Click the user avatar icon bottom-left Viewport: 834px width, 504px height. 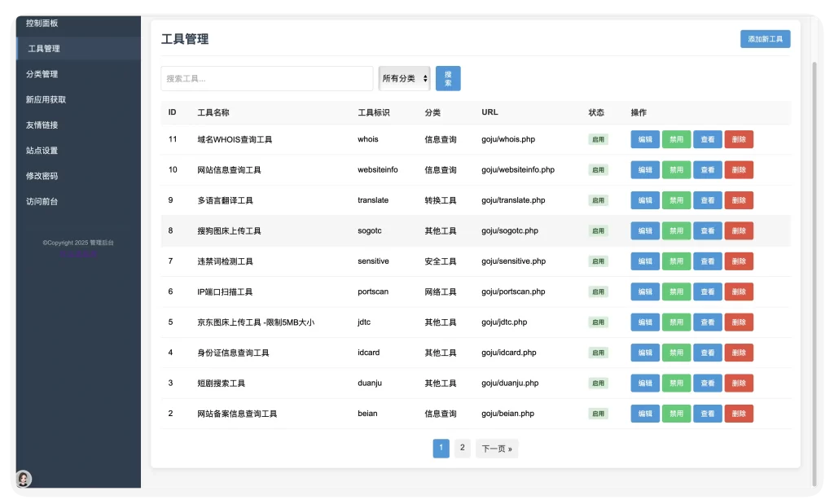tap(23, 480)
